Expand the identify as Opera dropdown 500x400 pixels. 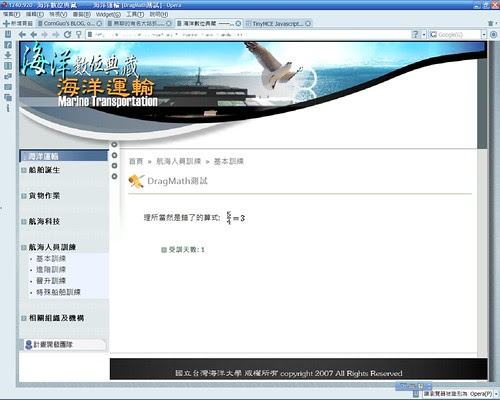496,394
